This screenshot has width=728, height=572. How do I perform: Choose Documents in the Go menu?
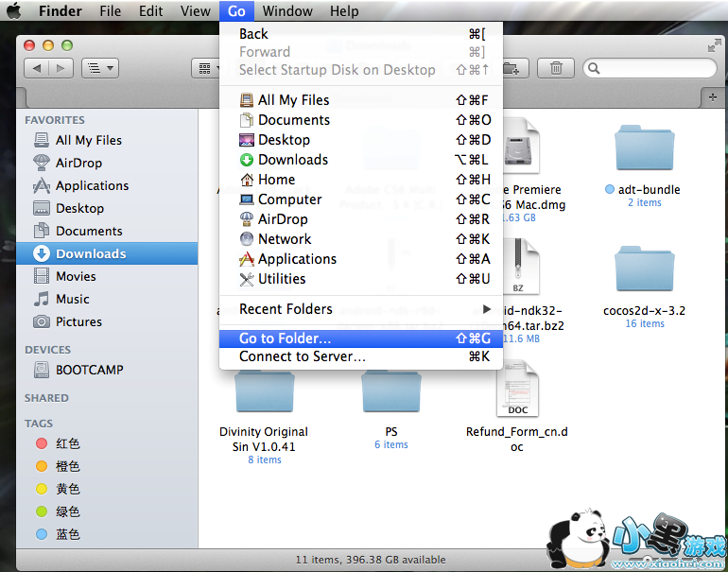[x=361, y=120]
